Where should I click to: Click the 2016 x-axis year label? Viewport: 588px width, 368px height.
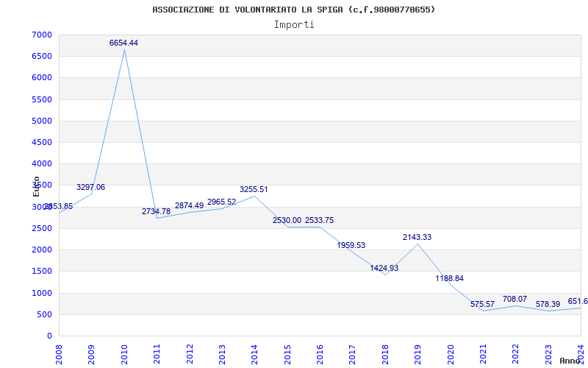[320, 355]
